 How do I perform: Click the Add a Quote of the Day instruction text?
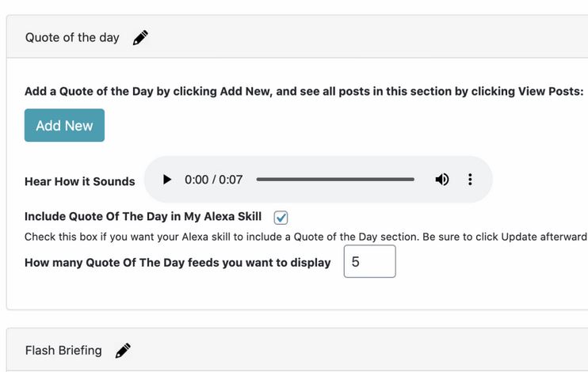(304, 91)
